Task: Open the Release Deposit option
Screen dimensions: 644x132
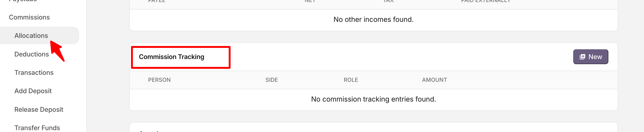Action: (39, 109)
